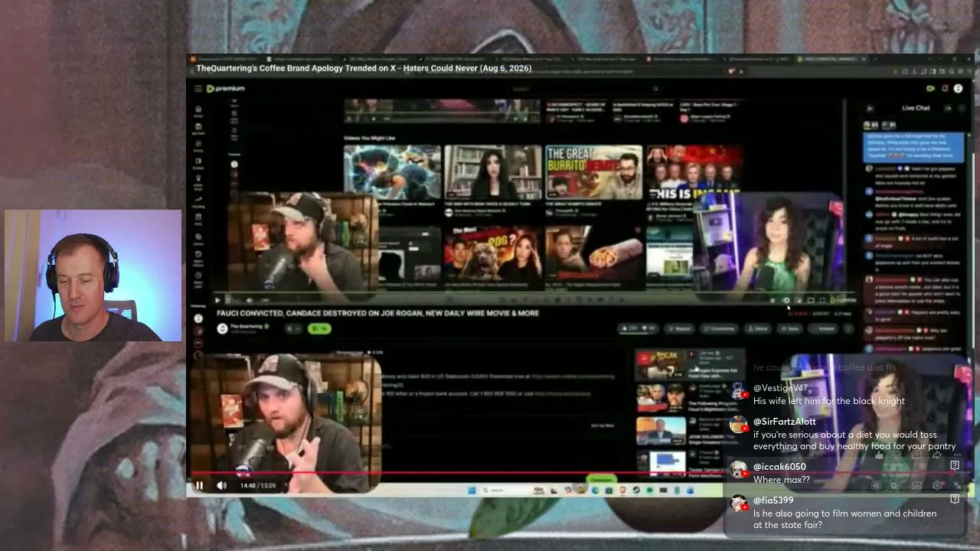
Task: Click the icon beside @fia5399 message
Action: click(x=955, y=499)
